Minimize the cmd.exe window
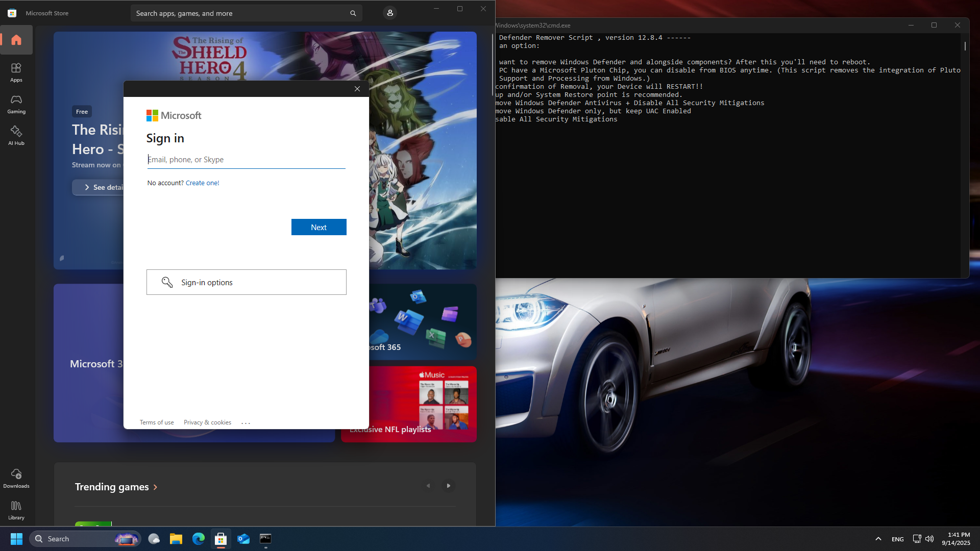This screenshot has height=551, width=980. pos(911,25)
